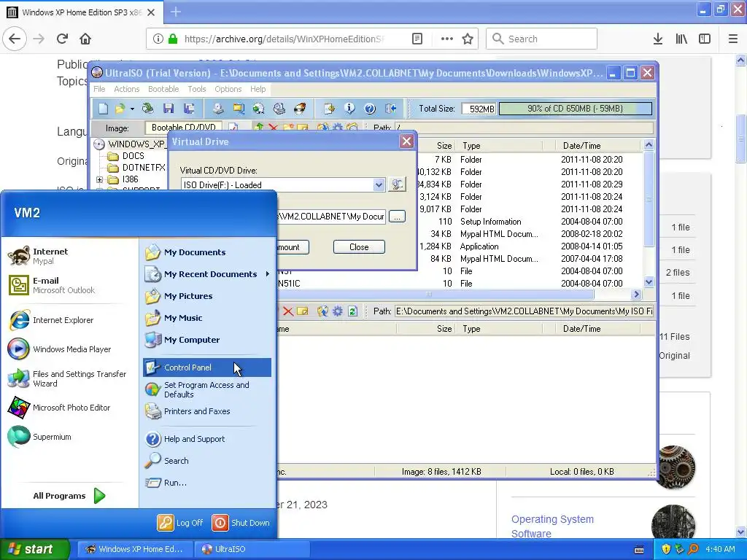
Task: Open the Help menu in UltraISO
Action: click(258, 89)
